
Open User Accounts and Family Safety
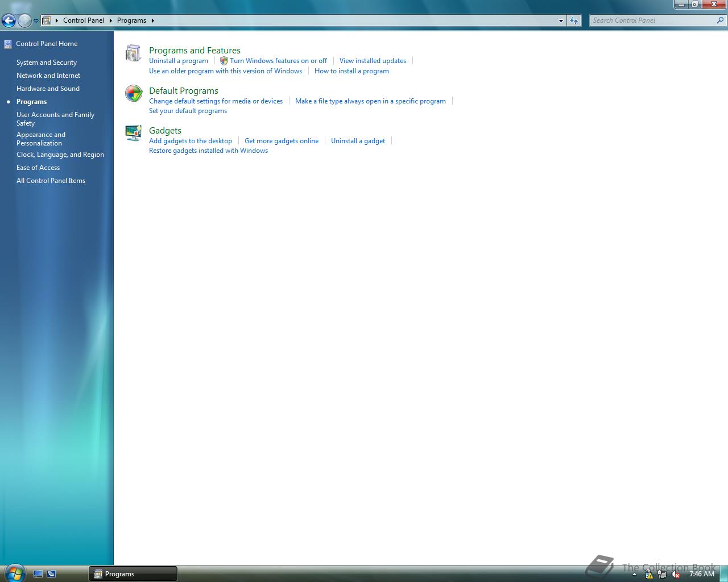point(55,119)
